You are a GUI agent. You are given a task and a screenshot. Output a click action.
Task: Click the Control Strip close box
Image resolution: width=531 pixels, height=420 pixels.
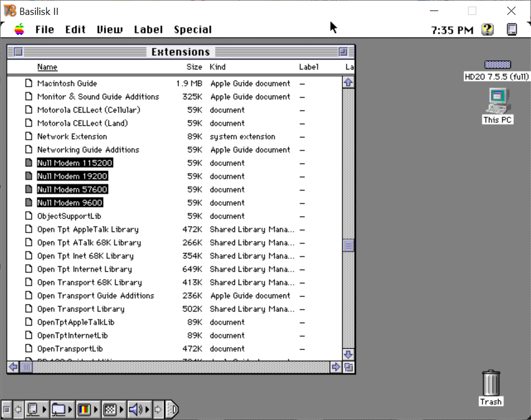[x=7, y=410]
